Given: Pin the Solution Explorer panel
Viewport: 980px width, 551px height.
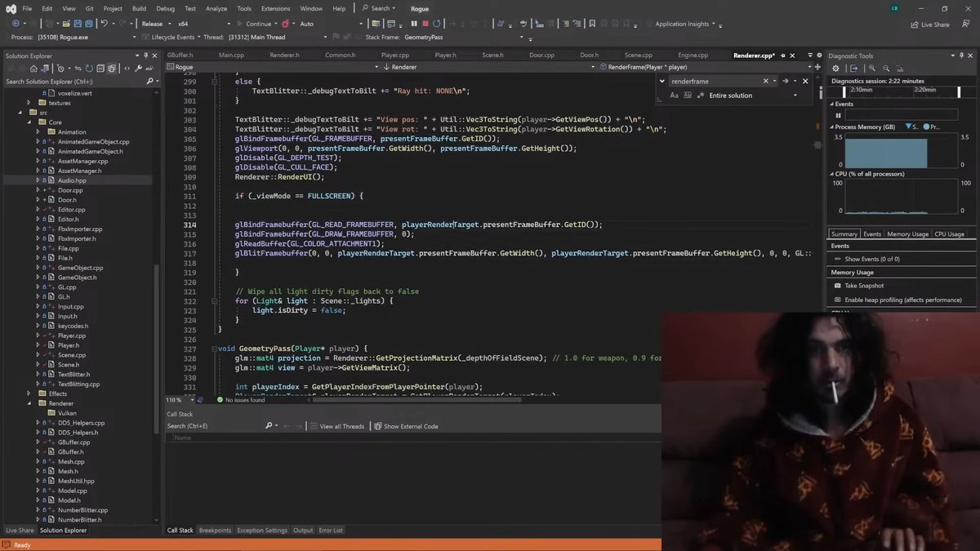Looking at the screenshot, I should point(145,56).
